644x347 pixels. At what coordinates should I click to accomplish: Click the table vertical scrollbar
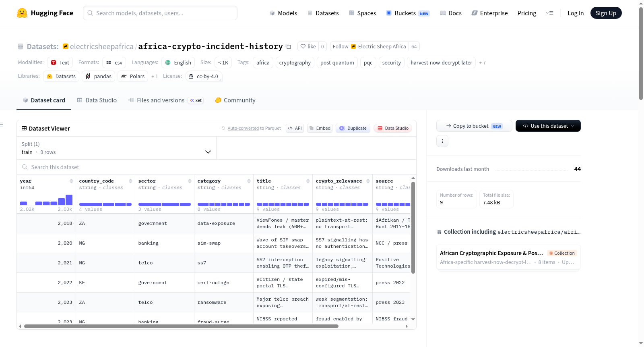(x=413, y=228)
